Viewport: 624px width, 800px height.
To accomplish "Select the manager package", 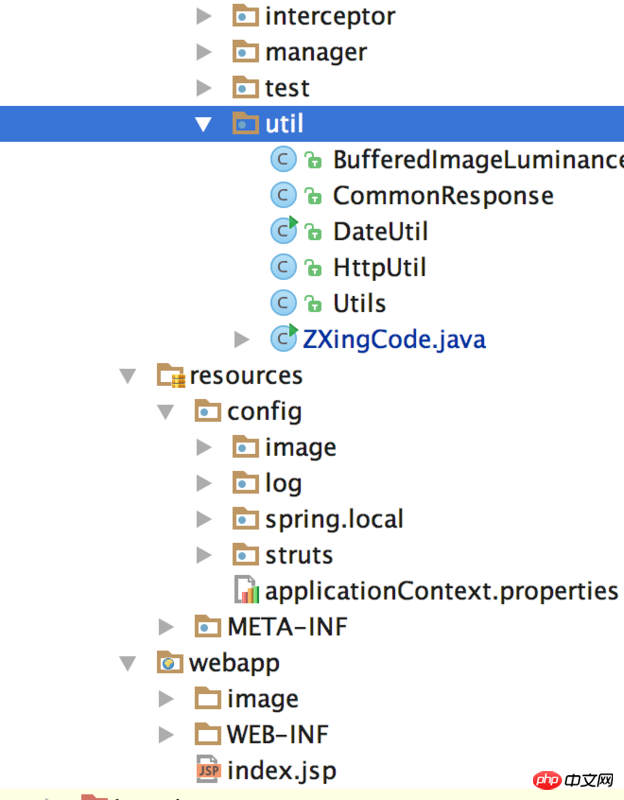I will tap(315, 52).
